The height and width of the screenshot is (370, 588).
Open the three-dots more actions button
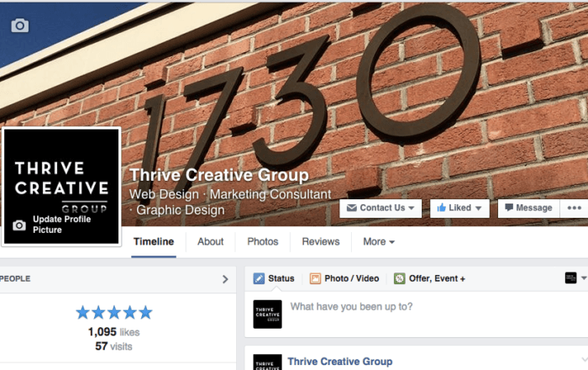coord(574,208)
